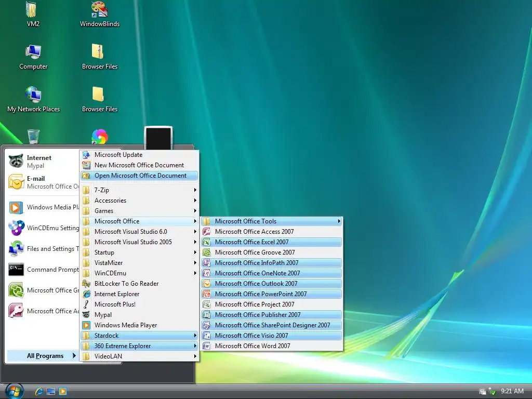Click the OneNote 2007 program icon
This screenshot has height=399, width=532.
[x=207, y=273]
